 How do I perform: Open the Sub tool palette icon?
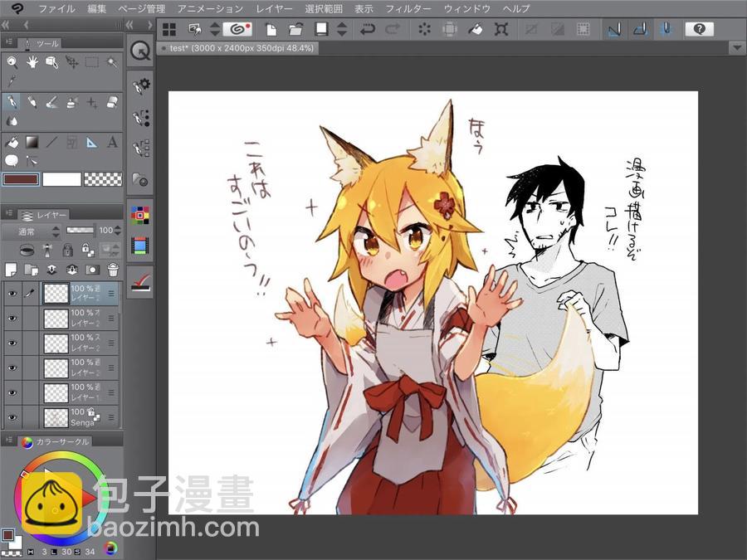pos(141,149)
